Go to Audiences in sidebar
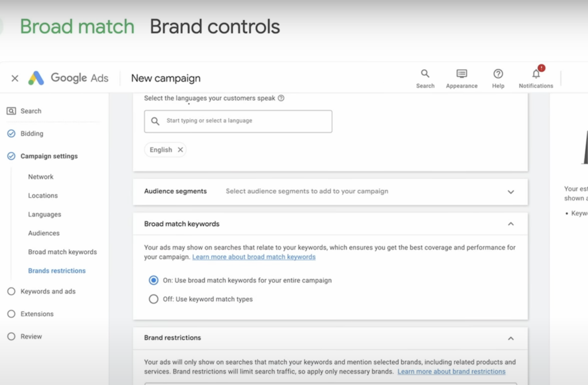This screenshot has width=588, height=385. coord(44,233)
